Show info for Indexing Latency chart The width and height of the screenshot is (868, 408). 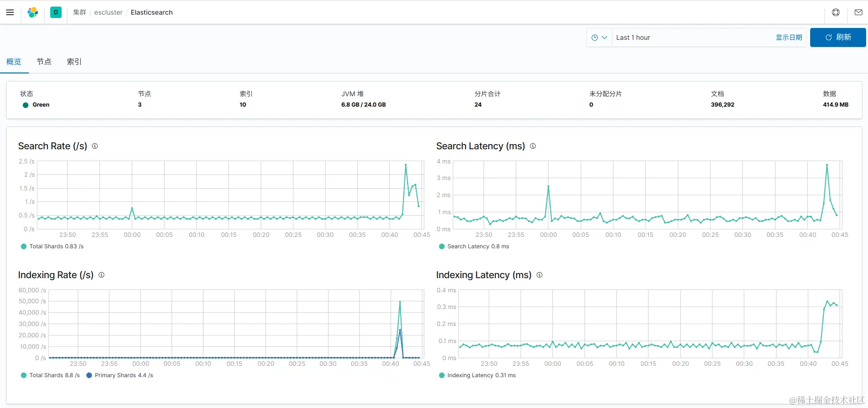click(539, 275)
